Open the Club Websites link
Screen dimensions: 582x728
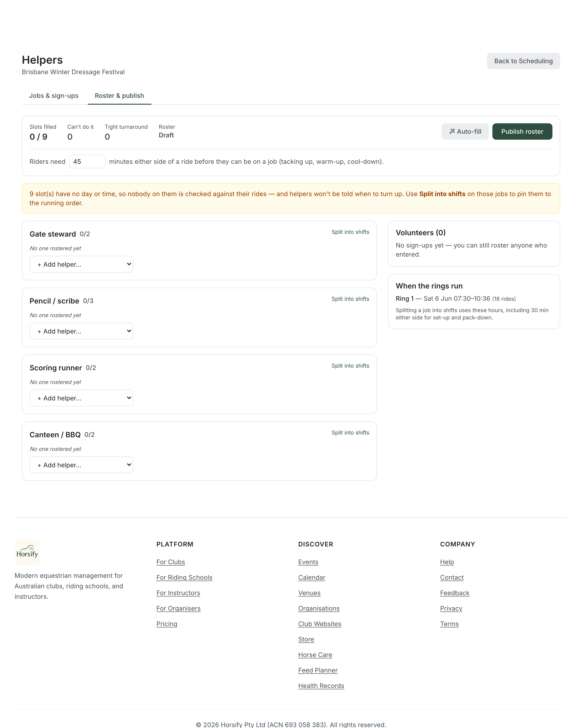(319, 624)
